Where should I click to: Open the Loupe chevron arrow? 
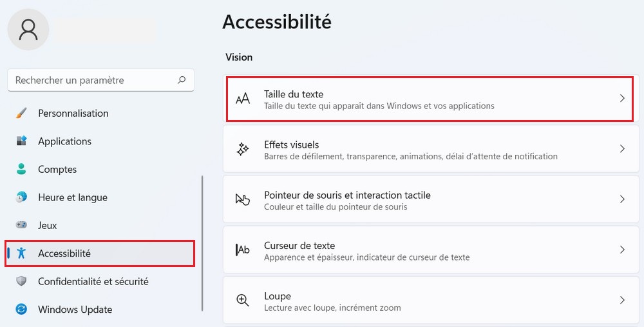click(622, 300)
